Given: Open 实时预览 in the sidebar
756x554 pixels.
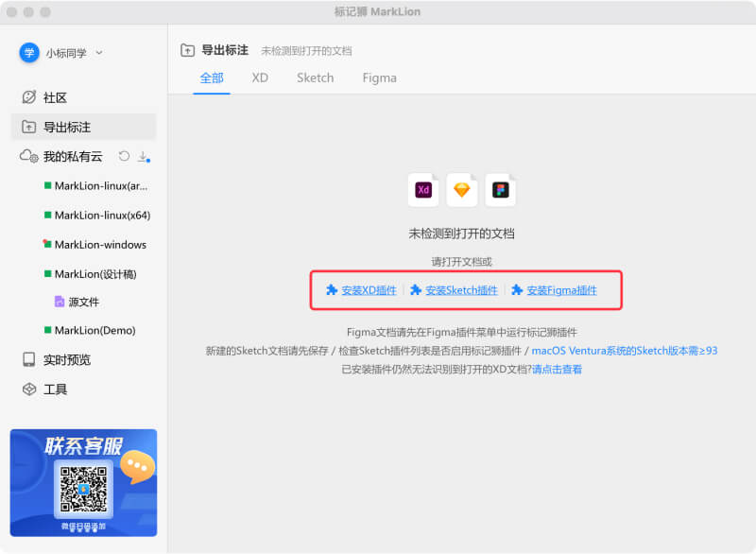Looking at the screenshot, I should point(66,359).
